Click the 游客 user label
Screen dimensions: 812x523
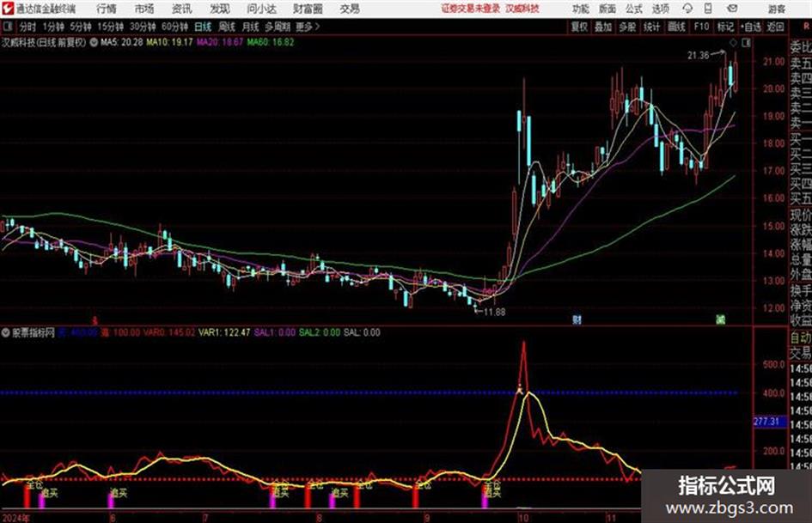click(x=776, y=9)
